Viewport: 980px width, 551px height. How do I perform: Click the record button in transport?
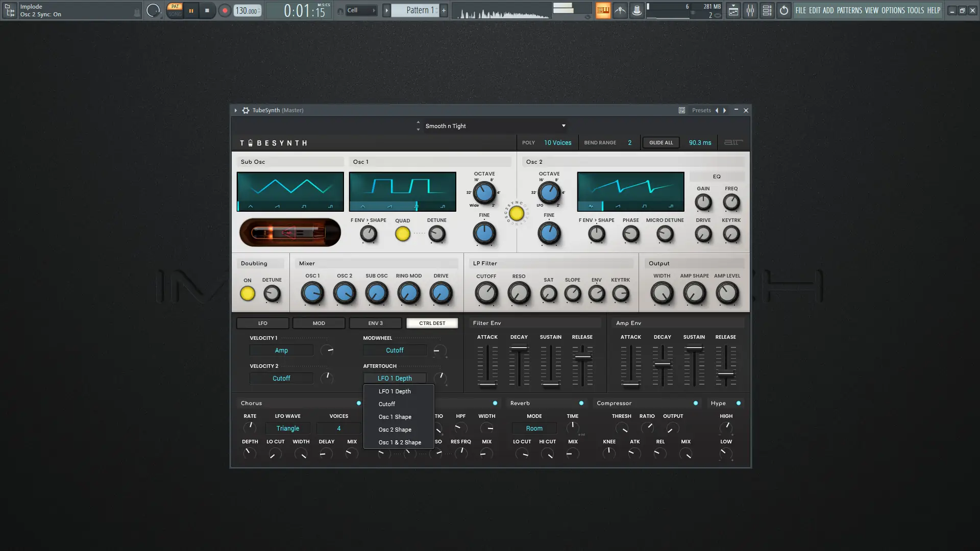(225, 10)
